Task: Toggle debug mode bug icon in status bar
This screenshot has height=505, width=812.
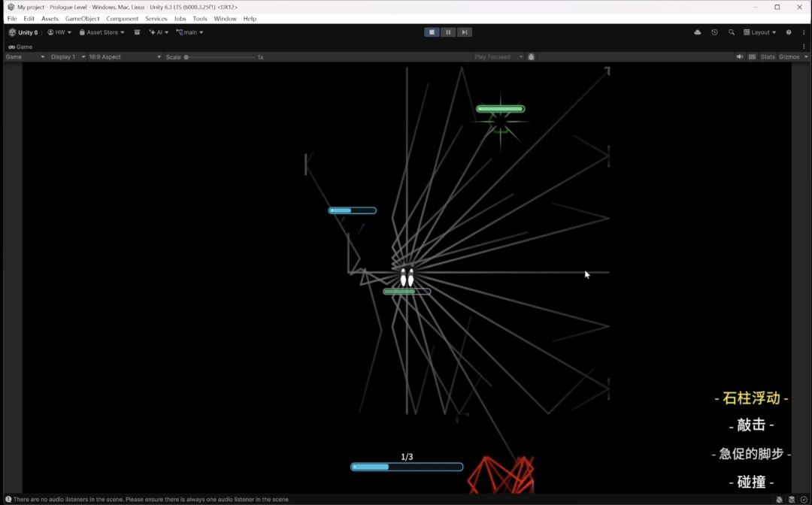Action: point(780,499)
